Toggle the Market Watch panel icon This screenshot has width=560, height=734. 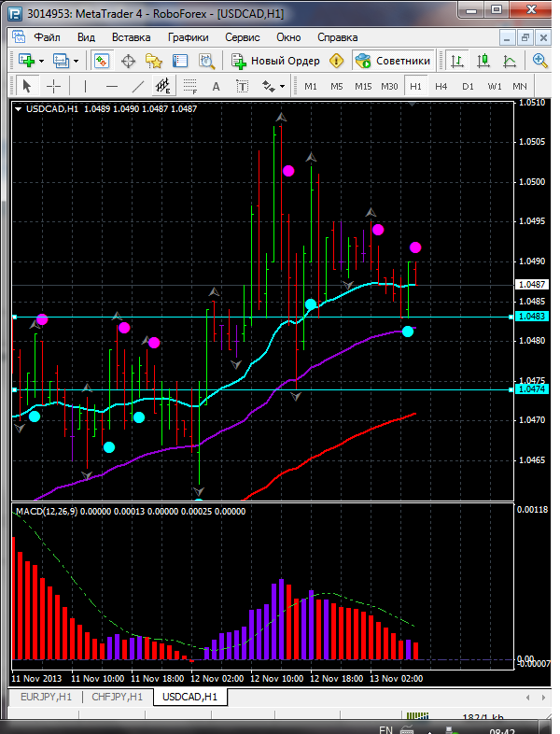tap(101, 61)
